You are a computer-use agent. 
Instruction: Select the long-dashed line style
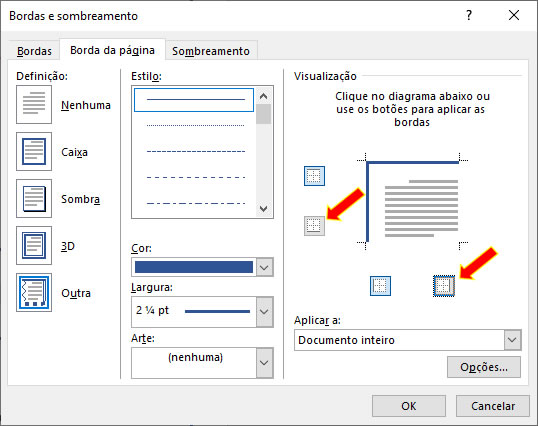pyautogui.click(x=196, y=177)
